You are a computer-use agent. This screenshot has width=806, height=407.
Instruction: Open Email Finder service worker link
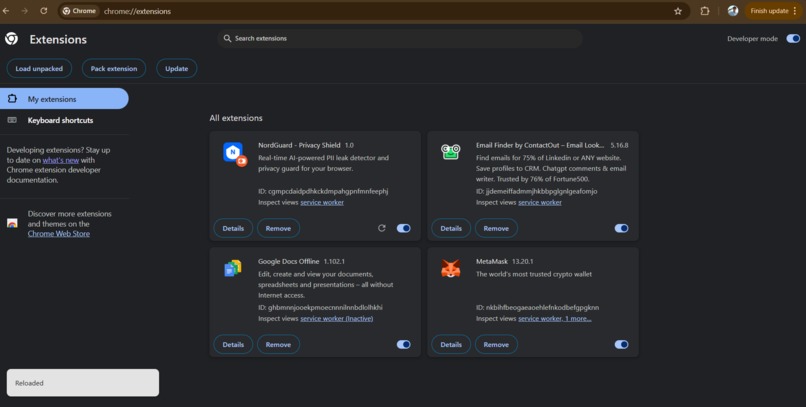click(x=540, y=202)
